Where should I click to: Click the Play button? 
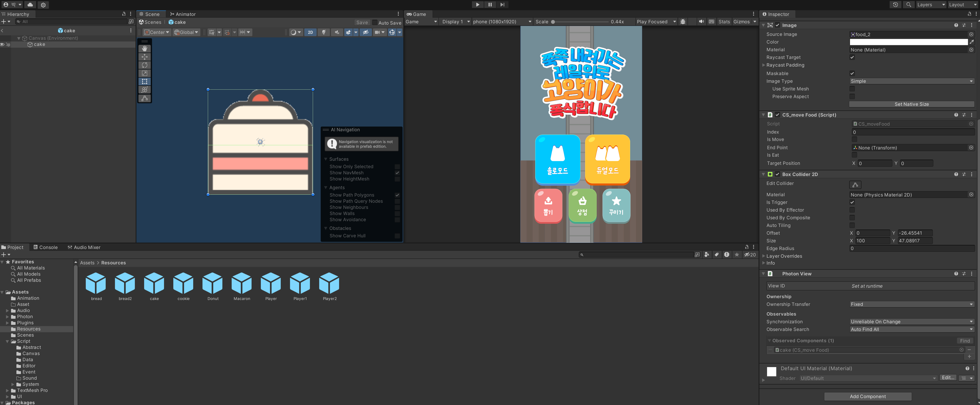pyautogui.click(x=477, y=5)
